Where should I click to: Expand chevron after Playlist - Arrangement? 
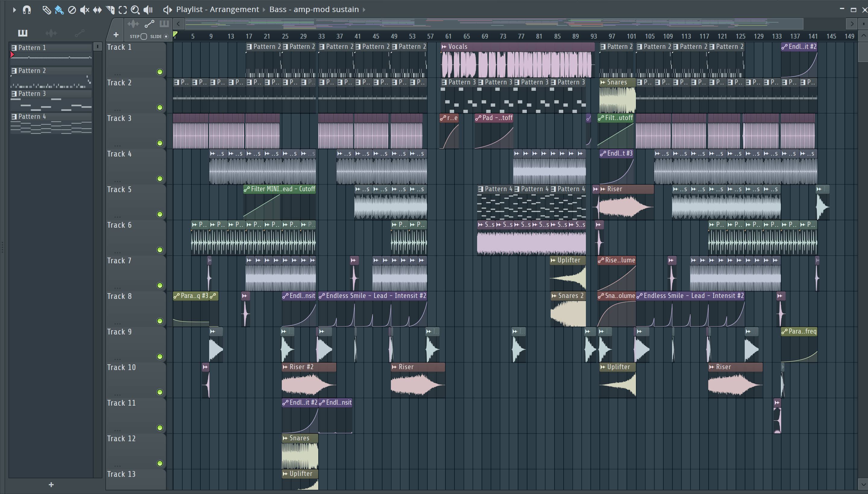(264, 10)
